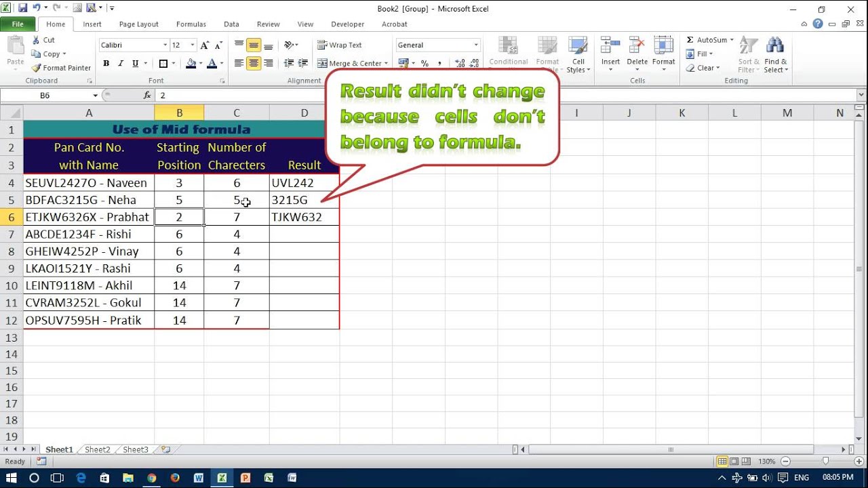Open the Format cells menu
Viewport: 868px width, 488px height.
[x=663, y=54]
